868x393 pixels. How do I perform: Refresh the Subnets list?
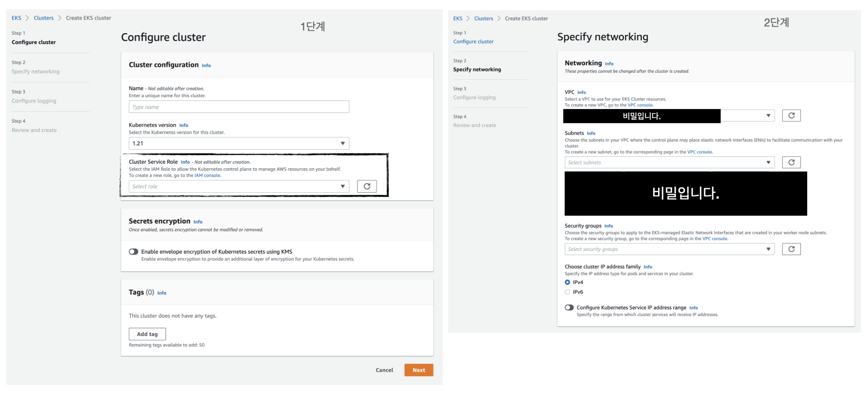coord(792,162)
